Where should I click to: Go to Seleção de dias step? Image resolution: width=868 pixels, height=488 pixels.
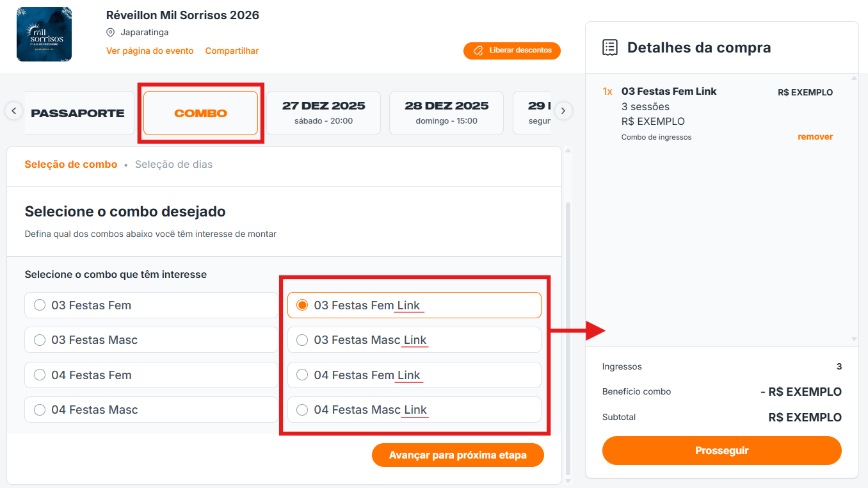tap(173, 165)
